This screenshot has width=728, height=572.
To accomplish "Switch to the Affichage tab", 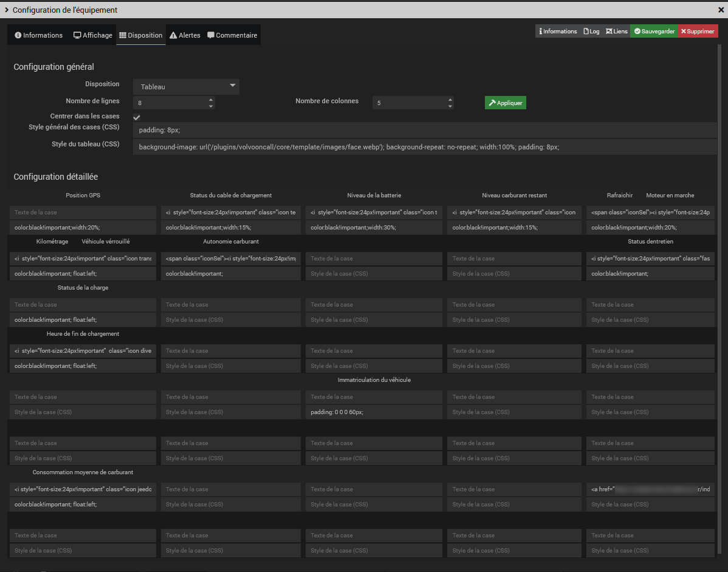I will click(x=93, y=35).
